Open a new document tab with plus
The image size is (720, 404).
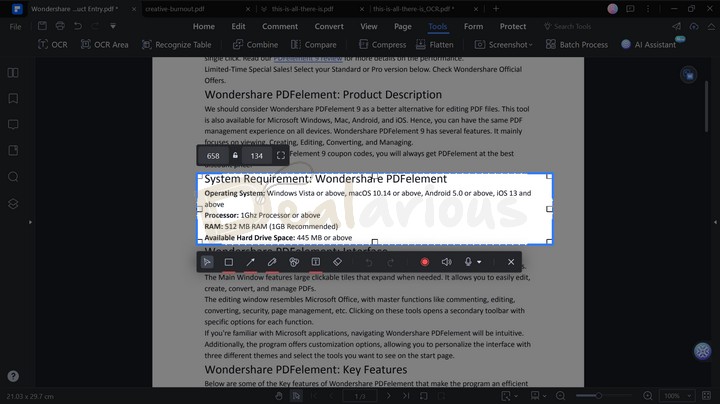click(x=496, y=9)
